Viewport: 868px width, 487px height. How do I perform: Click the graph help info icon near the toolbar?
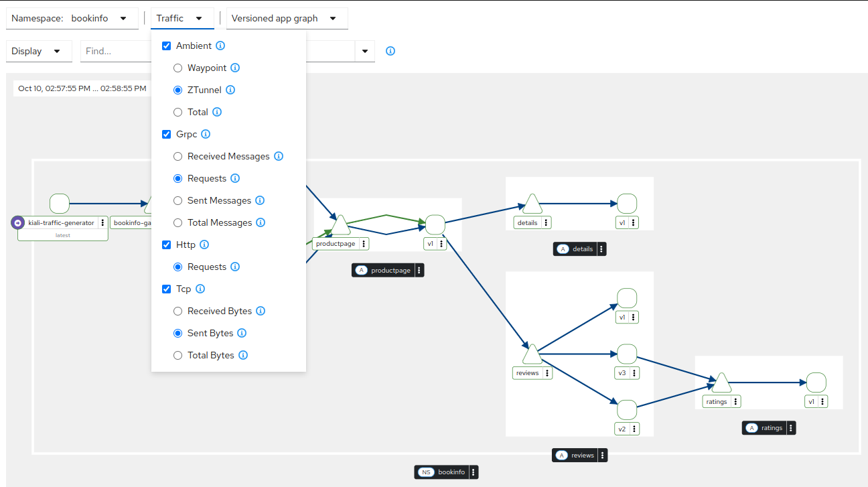pos(390,51)
